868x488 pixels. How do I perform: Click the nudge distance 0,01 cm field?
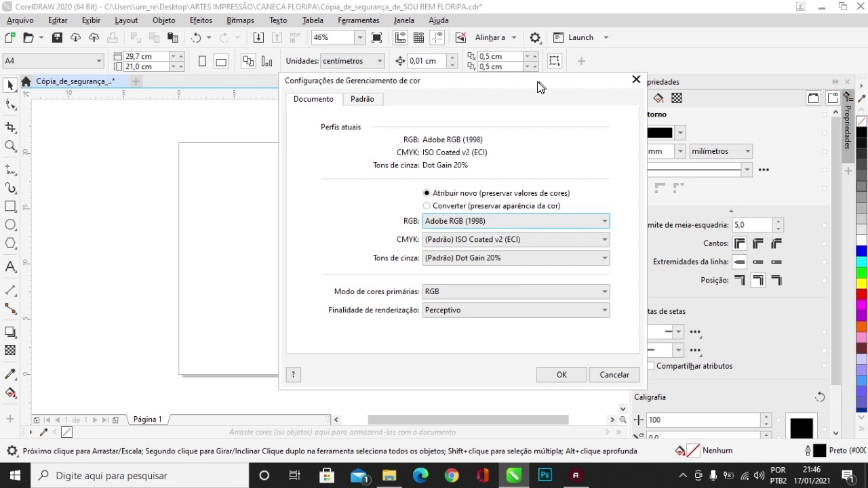click(427, 61)
